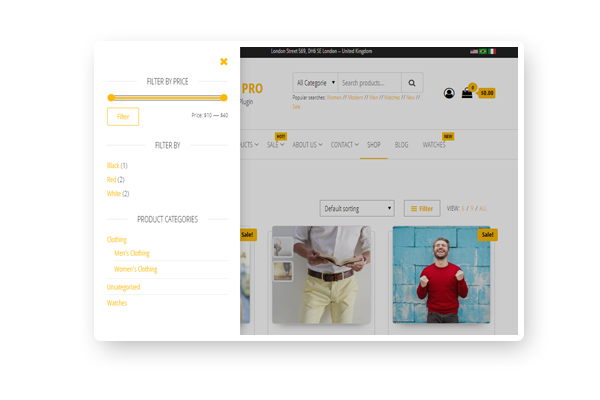Click the Sale! badge on red sweater product
Image resolution: width=600 pixels, height=400 pixels.
488,235
